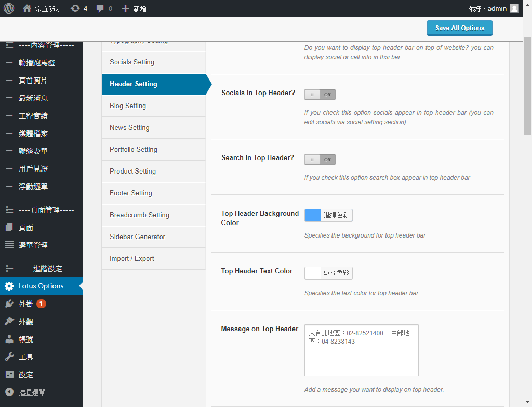The width and height of the screenshot is (532, 407).
Task: Click the Save All Options button
Action: click(x=459, y=28)
